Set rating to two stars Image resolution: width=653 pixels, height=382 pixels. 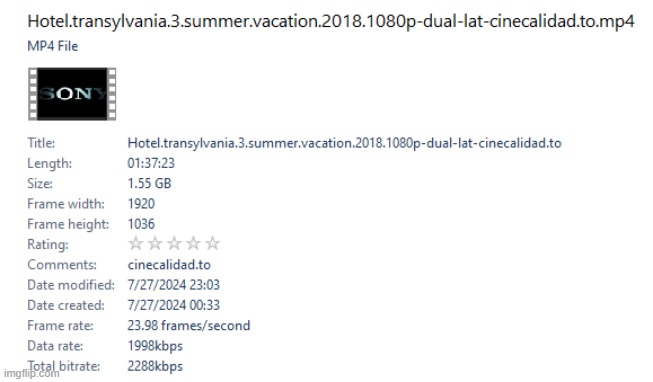coord(155,243)
